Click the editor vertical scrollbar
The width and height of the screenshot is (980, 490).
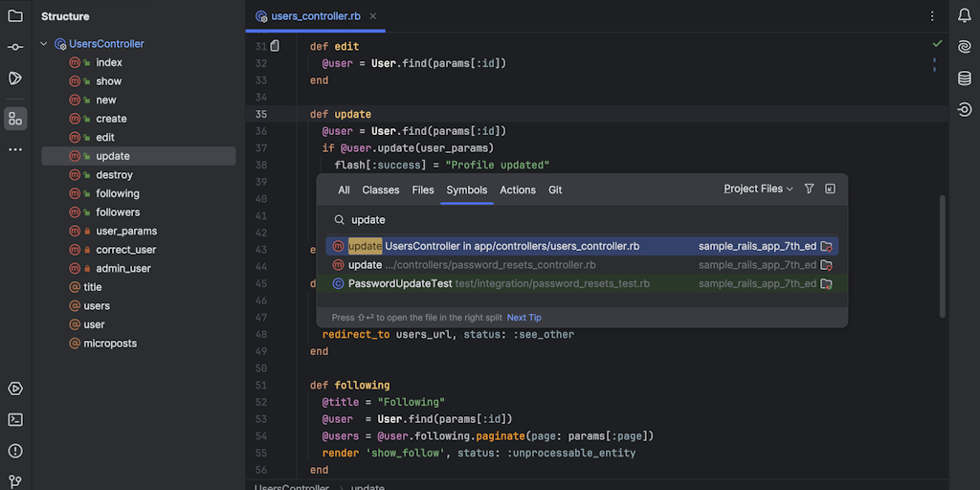point(942,256)
